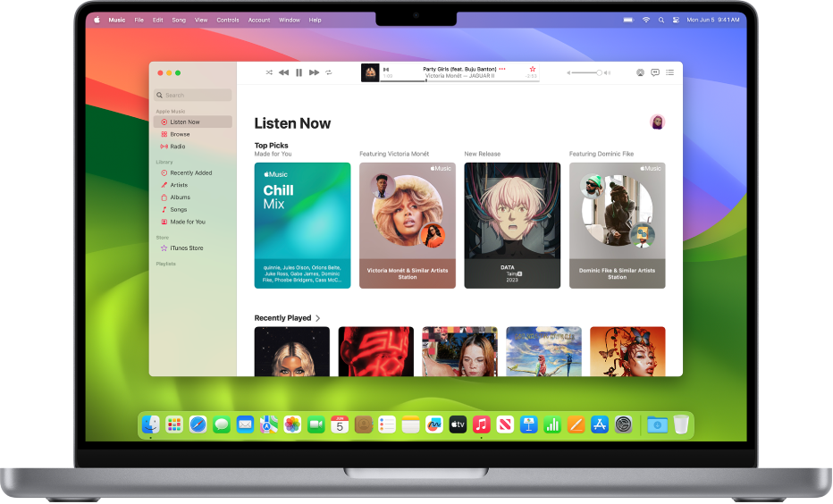Expand Recently Played with the chevron

(x=317, y=318)
